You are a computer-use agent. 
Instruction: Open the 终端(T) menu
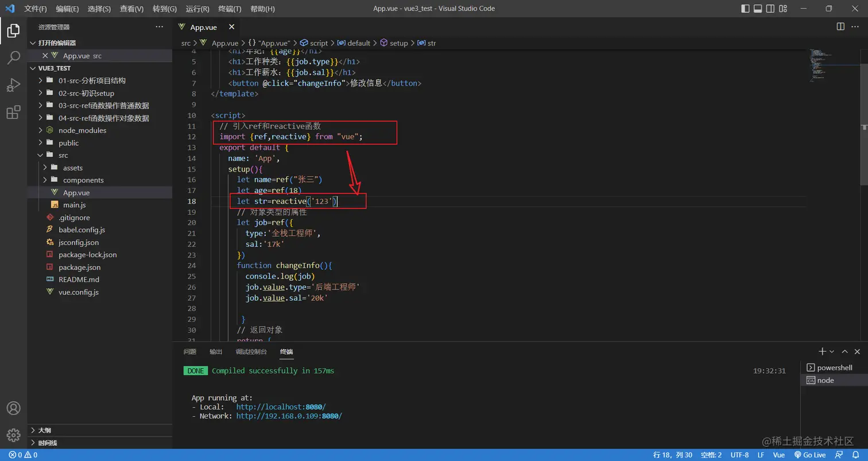[230, 9]
